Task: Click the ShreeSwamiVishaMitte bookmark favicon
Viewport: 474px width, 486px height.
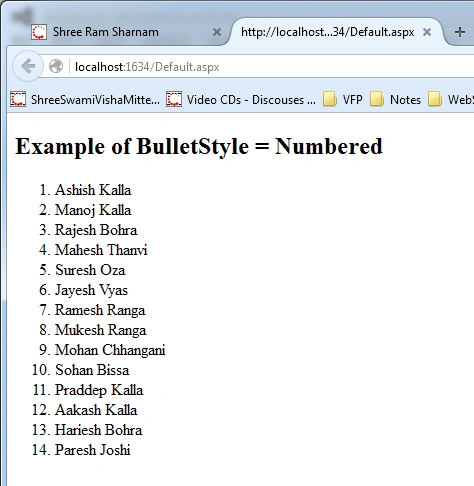Action: click(18, 100)
